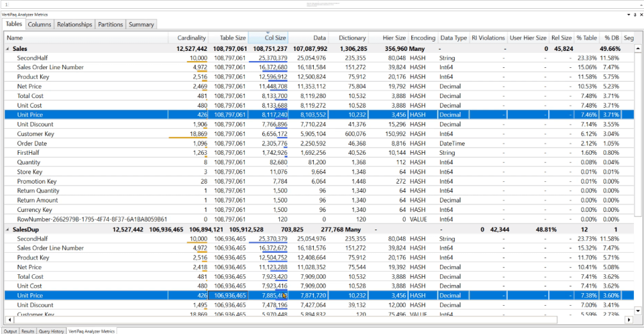Viewport: 644px width, 334px height.
Task: Sort by the Col Size column header
Action: tap(268, 38)
